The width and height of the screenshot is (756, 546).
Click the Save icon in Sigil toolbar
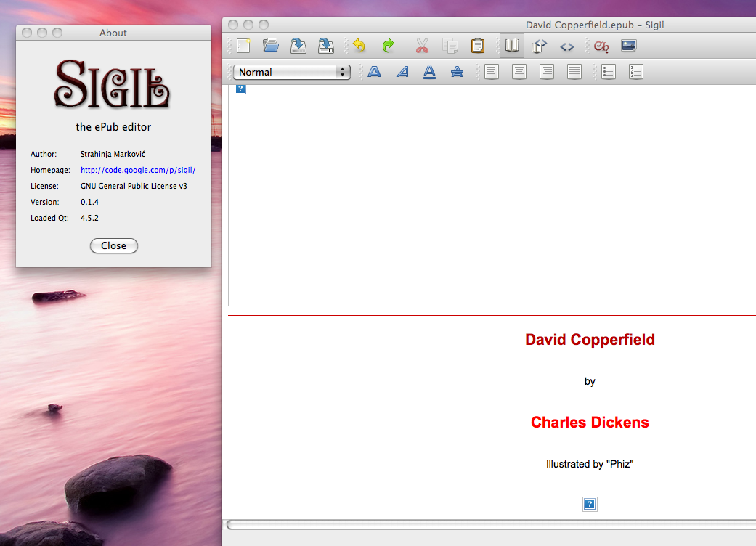[298, 46]
